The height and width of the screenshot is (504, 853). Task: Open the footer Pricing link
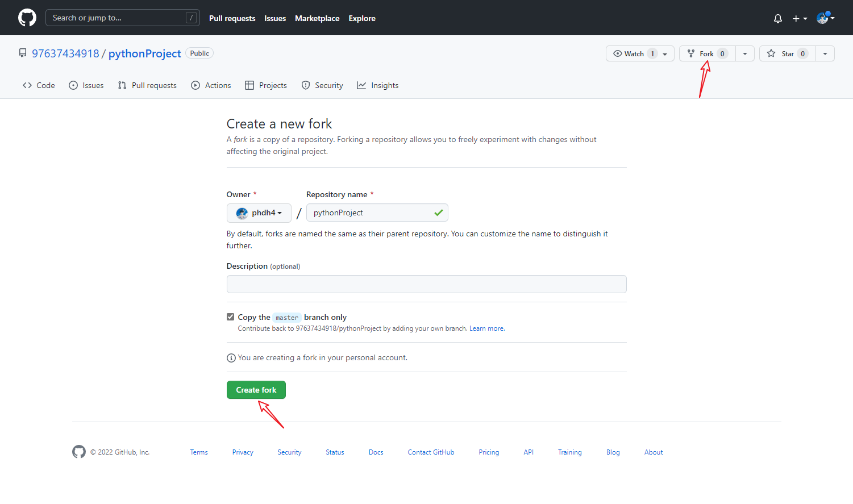tap(489, 452)
